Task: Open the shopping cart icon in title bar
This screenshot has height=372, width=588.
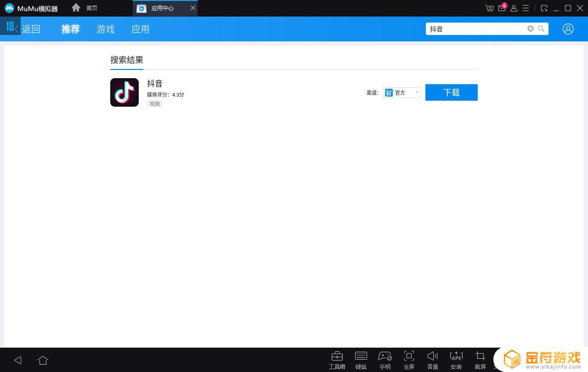Action: (490, 8)
